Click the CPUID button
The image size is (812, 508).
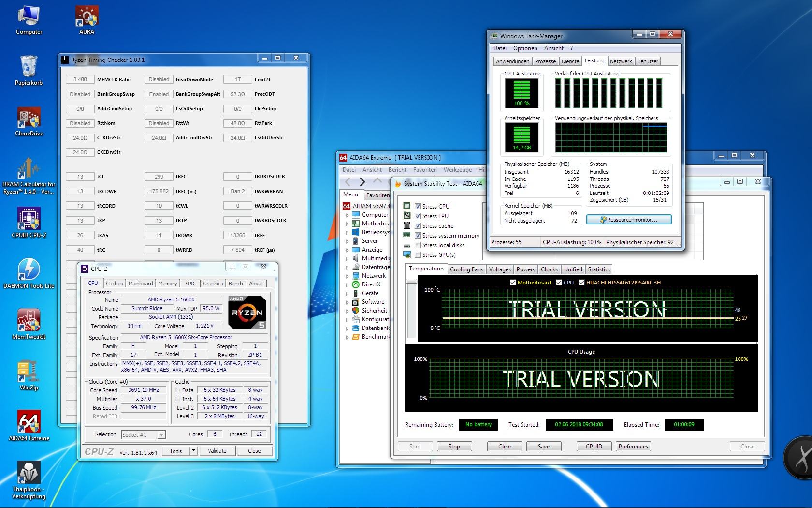click(x=594, y=447)
